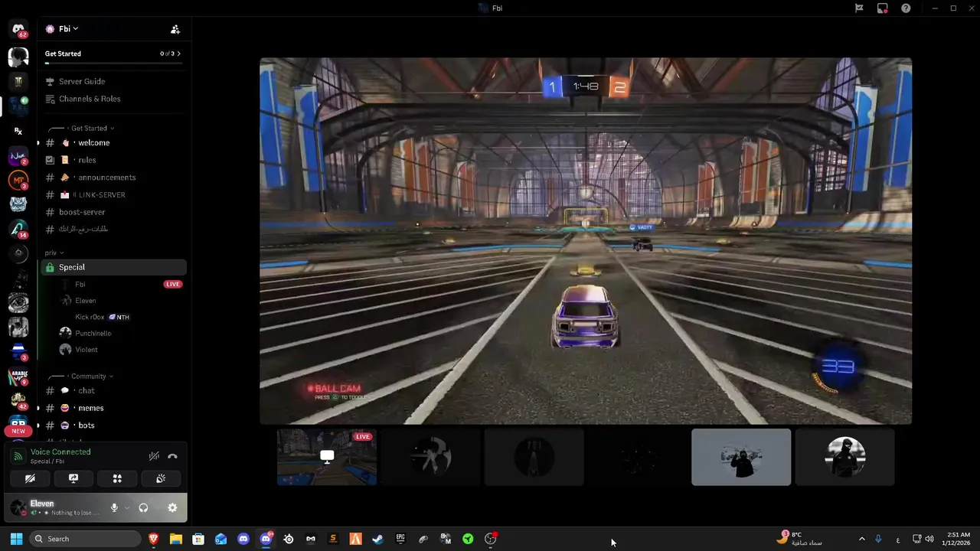The image size is (980, 551).
Task: Open activities launcher icon in voice panel
Action: pos(117,478)
